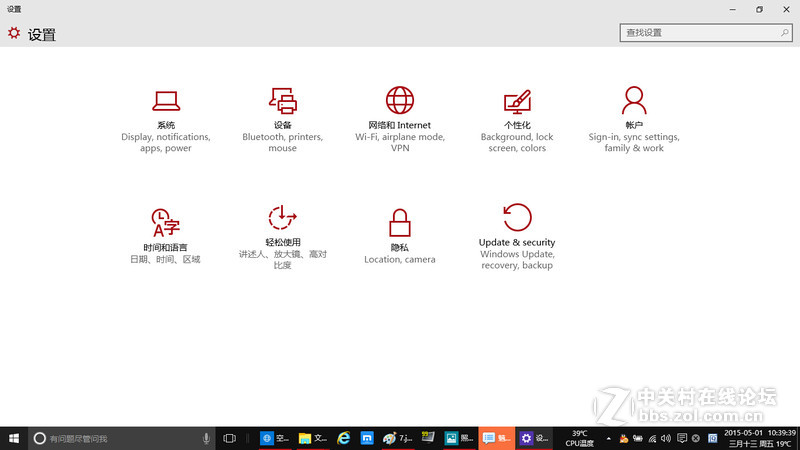
Task: Click into the 查找设置 search field
Action: click(706, 33)
